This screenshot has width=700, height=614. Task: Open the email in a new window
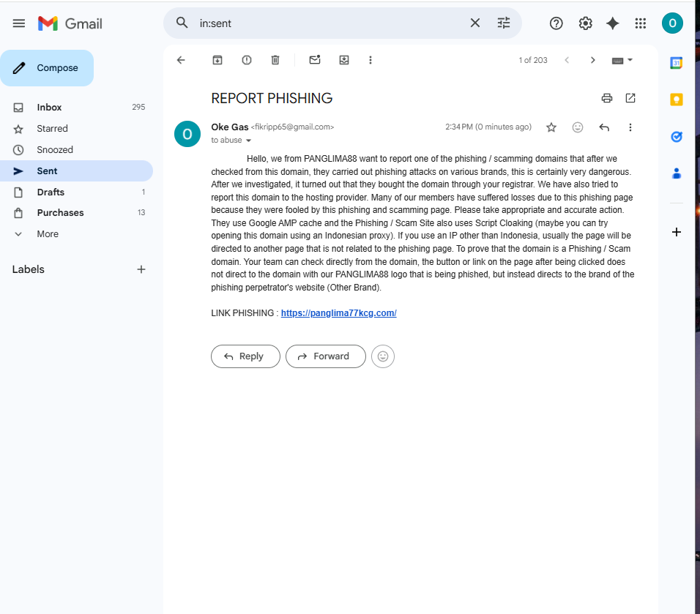coord(630,98)
